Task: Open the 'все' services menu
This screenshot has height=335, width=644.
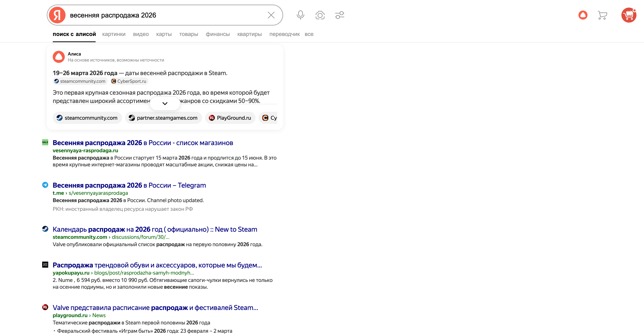Action: pos(309,34)
